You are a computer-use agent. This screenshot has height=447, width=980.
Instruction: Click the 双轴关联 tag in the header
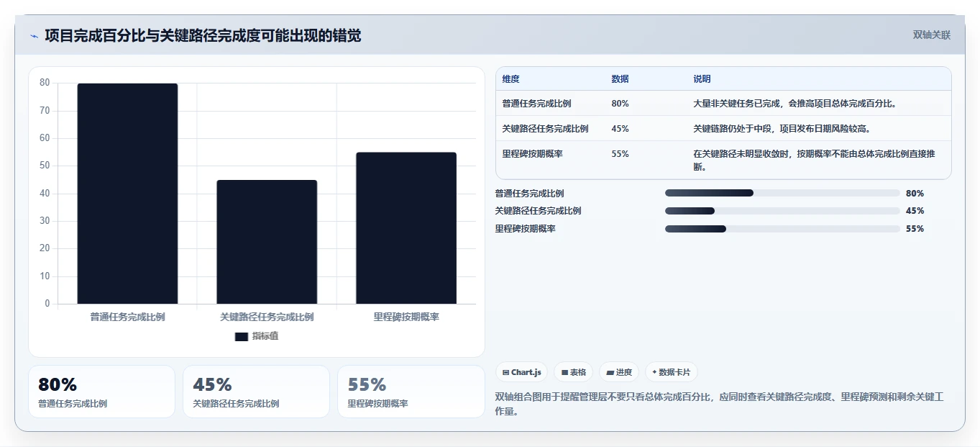931,35
